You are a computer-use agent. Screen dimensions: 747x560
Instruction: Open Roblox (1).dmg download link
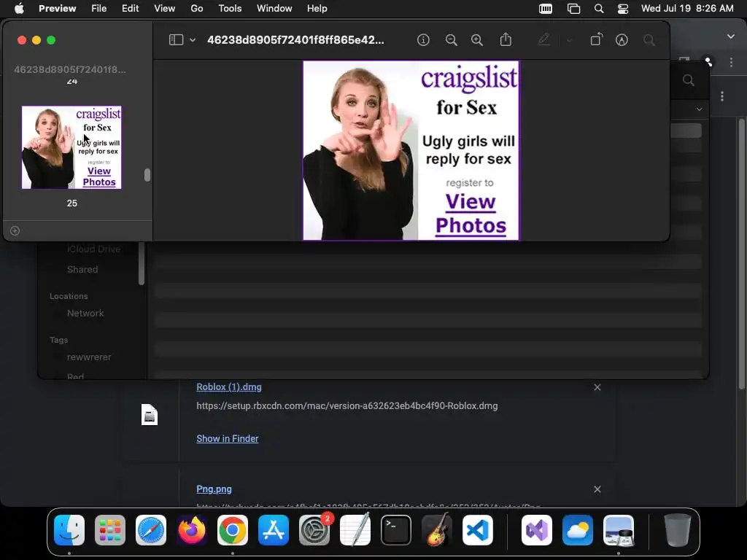pyautogui.click(x=228, y=386)
